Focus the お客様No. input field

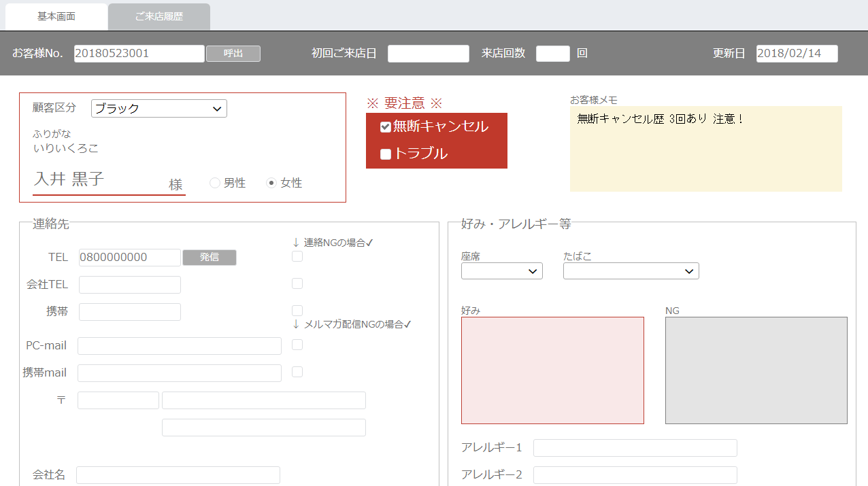click(x=139, y=54)
